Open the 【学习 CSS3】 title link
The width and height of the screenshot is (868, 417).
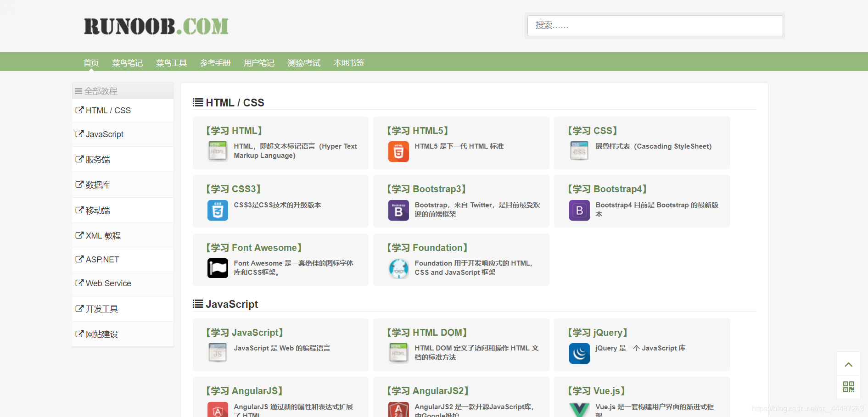pos(234,189)
